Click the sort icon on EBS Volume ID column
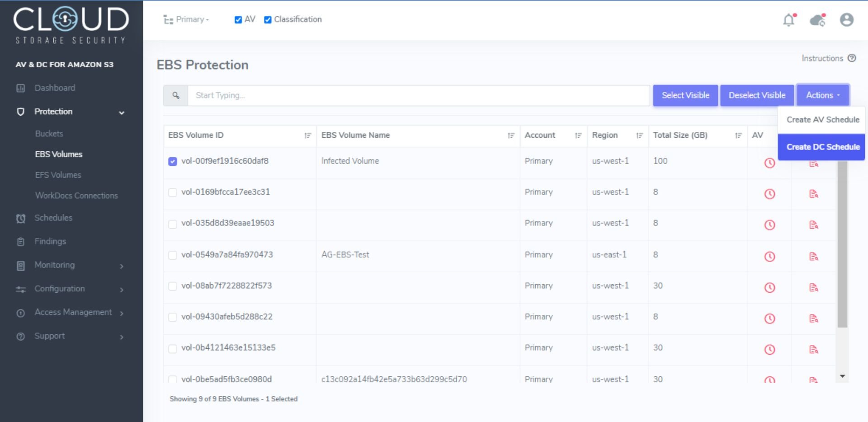The width and height of the screenshot is (868, 422). 307,135
